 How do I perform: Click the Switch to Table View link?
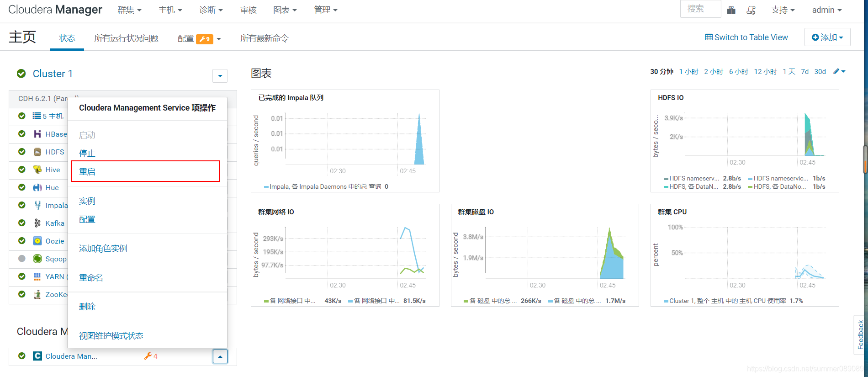tap(746, 37)
